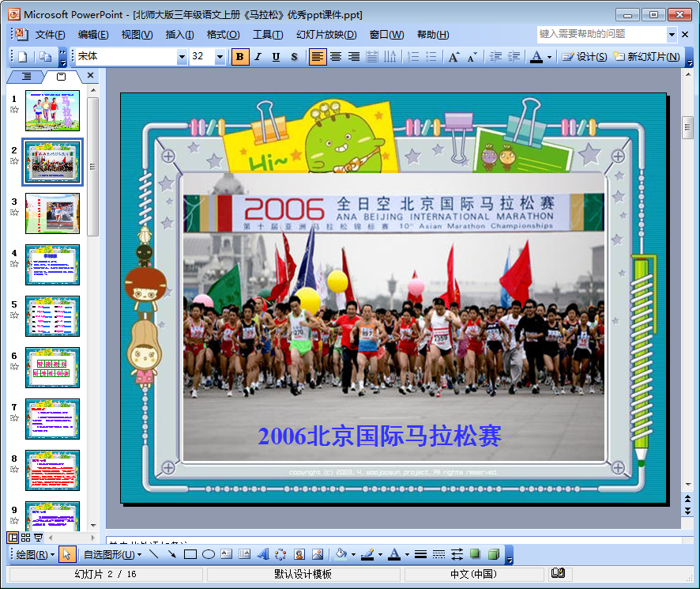Open the Fill Color dropdown arrow
Image resolution: width=700 pixels, height=589 pixels.
(x=354, y=554)
